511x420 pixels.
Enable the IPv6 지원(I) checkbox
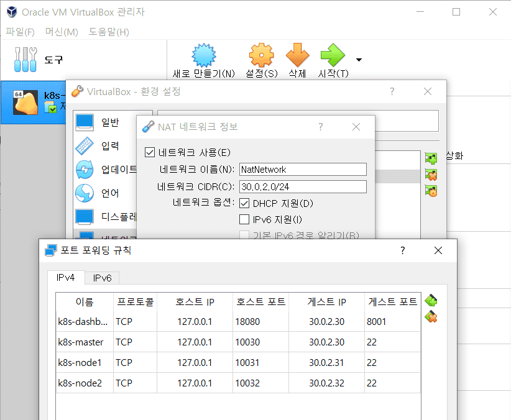point(244,219)
